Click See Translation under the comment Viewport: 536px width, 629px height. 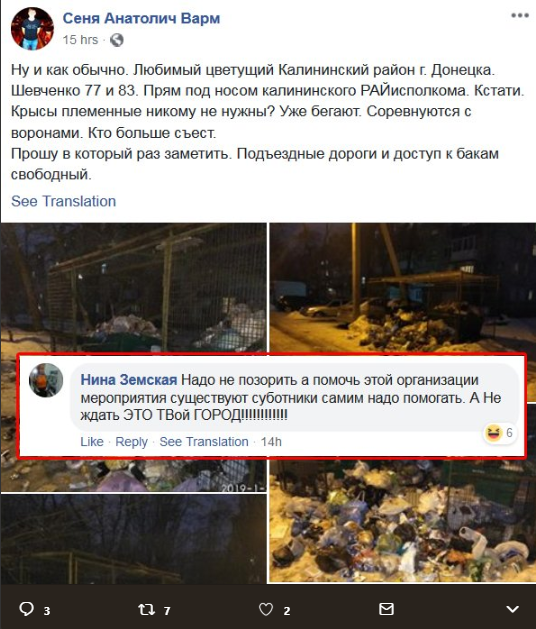click(204, 442)
